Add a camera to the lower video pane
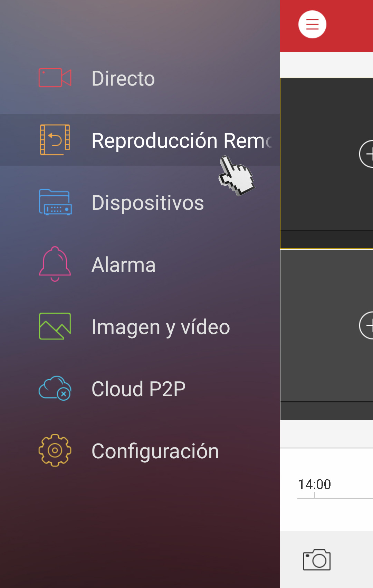 click(366, 325)
